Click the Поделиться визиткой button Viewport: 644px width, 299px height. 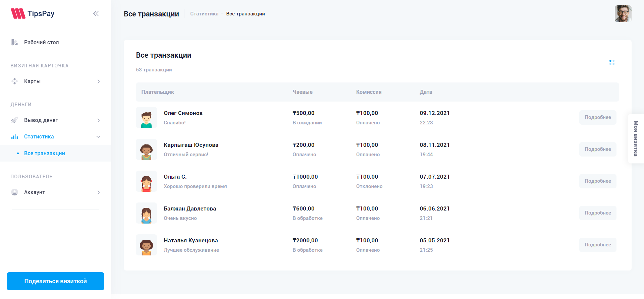(55, 281)
